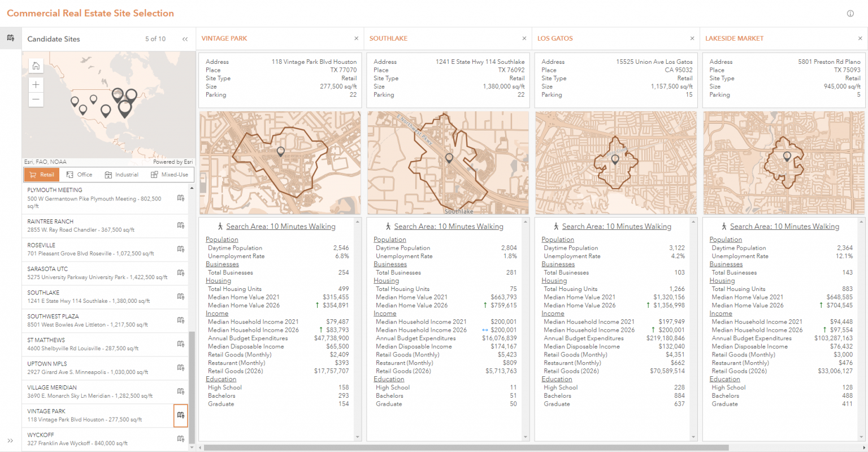Open the Southlake Search Area: 10 Minutes Walking link

449,226
